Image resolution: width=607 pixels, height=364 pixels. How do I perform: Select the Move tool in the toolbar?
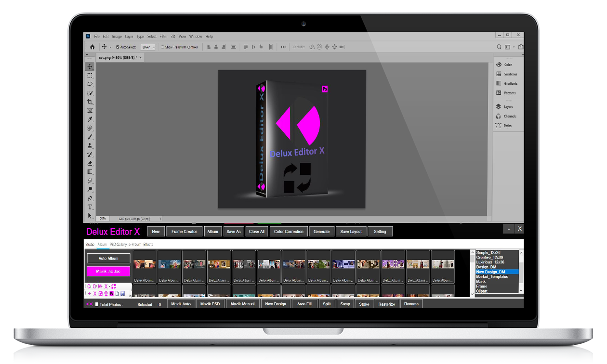[90, 66]
